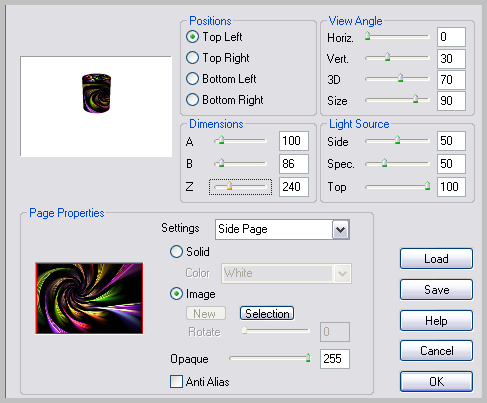This screenshot has width=487, height=403.
Task: Click the Size value field showing 90
Action: [451, 101]
